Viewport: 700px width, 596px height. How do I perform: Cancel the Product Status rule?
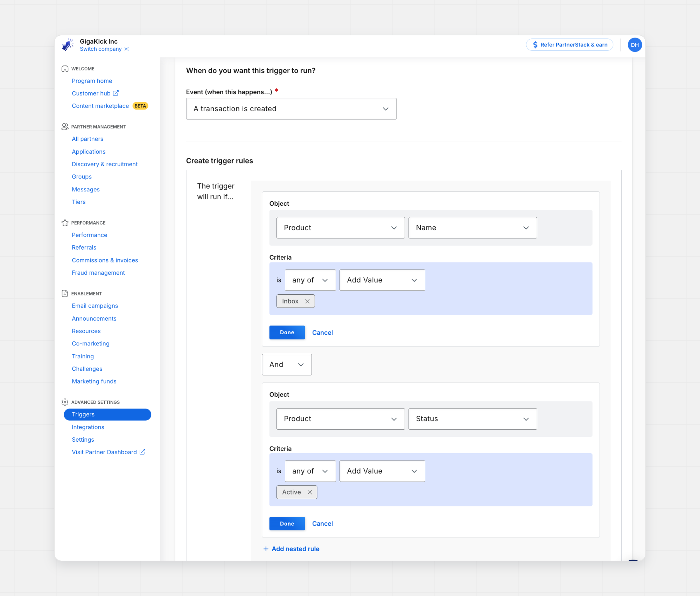coord(322,524)
